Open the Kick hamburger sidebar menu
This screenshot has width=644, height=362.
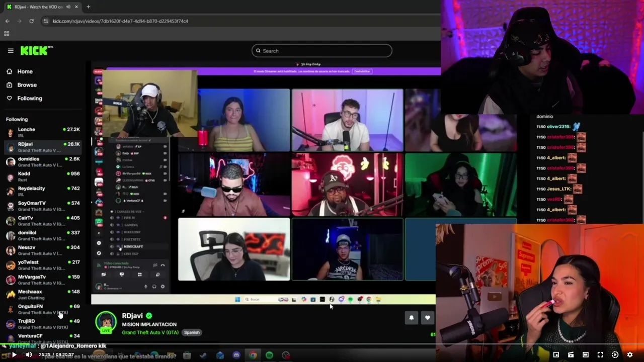[11, 51]
